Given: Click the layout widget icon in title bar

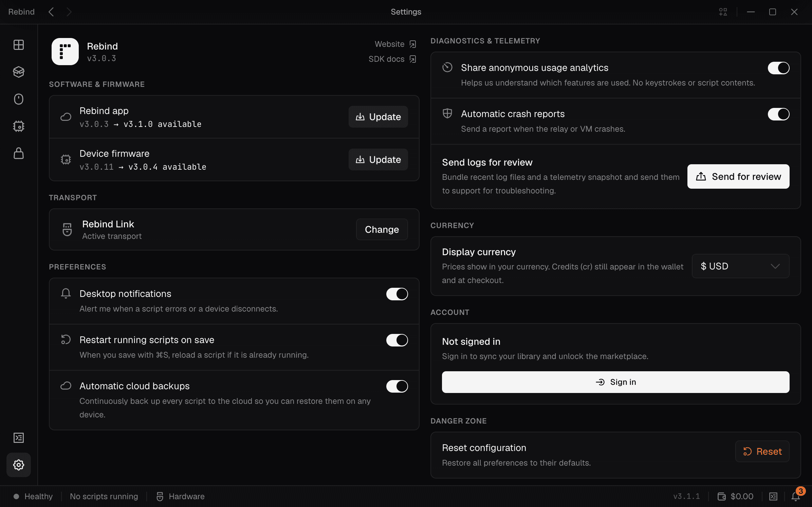Looking at the screenshot, I should pyautogui.click(x=723, y=12).
